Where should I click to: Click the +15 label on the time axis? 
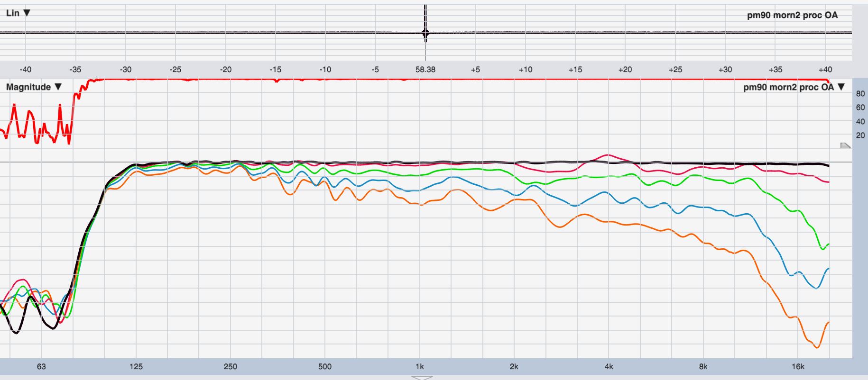coord(575,70)
